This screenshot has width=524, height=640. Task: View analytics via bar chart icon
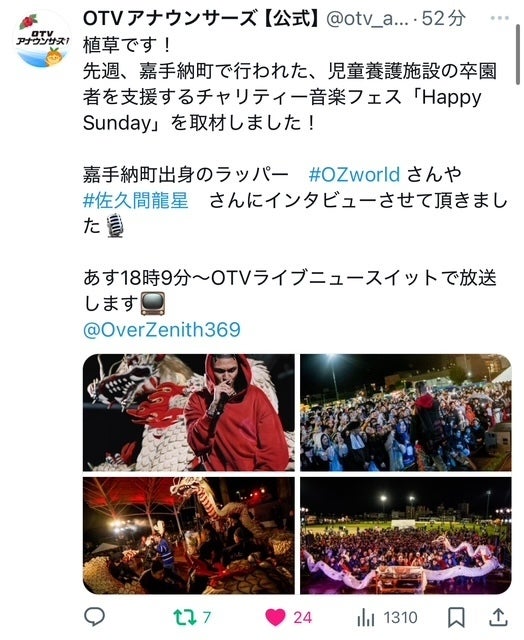click(366, 617)
